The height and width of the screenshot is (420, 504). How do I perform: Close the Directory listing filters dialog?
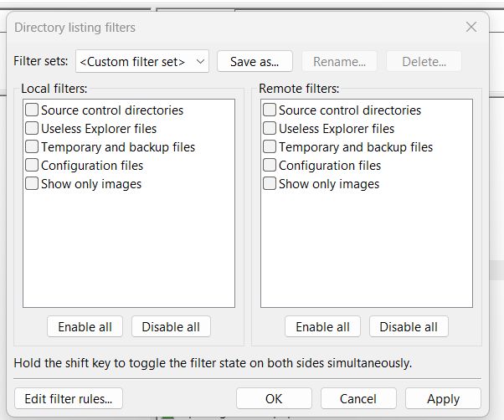click(471, 27)
